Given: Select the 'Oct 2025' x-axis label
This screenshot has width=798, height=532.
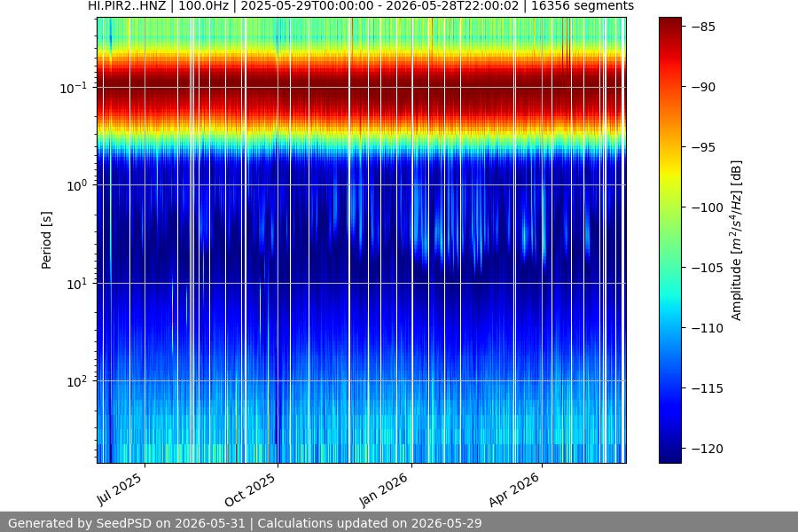Looking at the screenshot, I should 250,489.
